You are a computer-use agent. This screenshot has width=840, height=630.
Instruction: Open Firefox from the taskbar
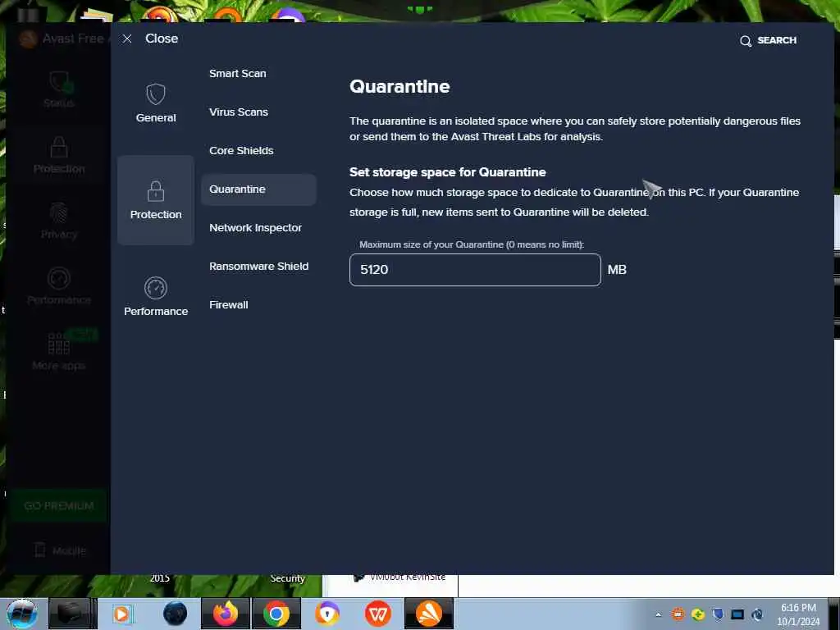[226, 614]
